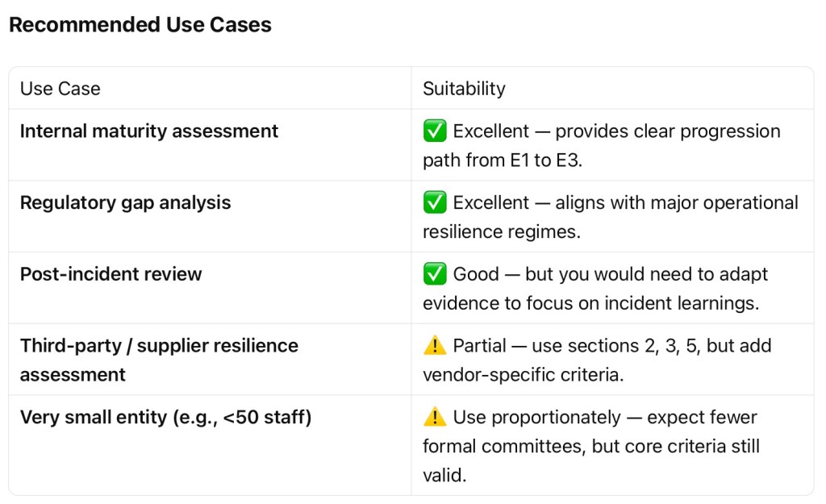Viewport: 826px width, 504px height.
Task: Click the text 'path from E1 to E3.'
Action: 502,160
